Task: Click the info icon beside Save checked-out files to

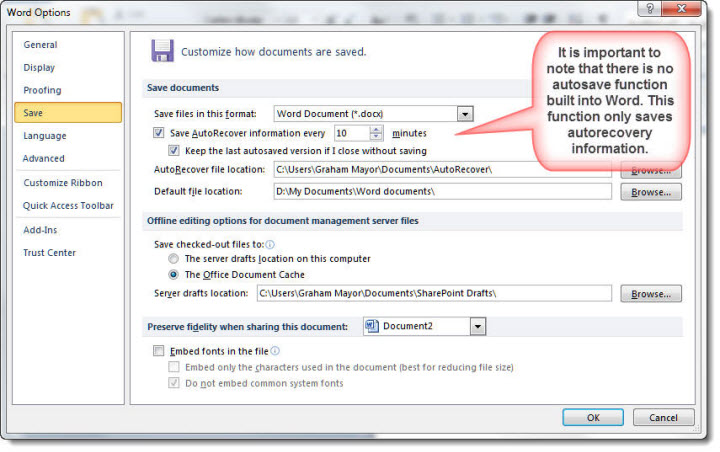Action: (x=270, y=244)
